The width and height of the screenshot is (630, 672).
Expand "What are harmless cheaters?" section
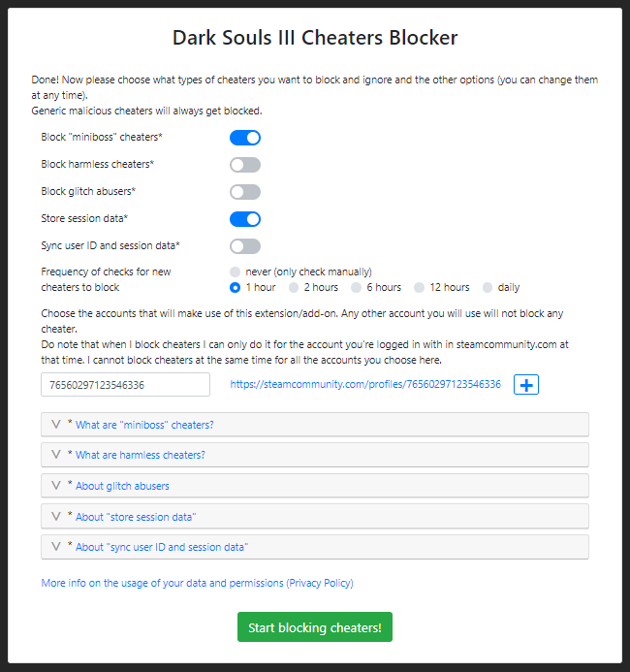point(141,455)
